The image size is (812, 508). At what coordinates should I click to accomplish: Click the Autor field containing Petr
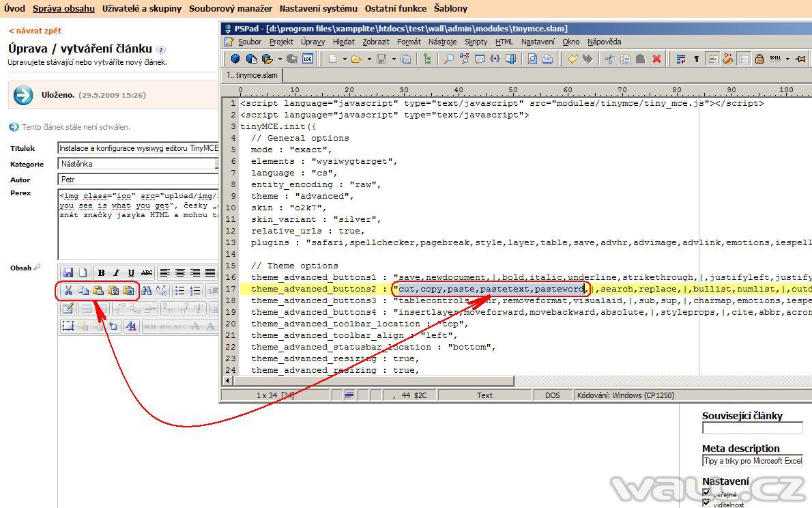click(139, 180)
